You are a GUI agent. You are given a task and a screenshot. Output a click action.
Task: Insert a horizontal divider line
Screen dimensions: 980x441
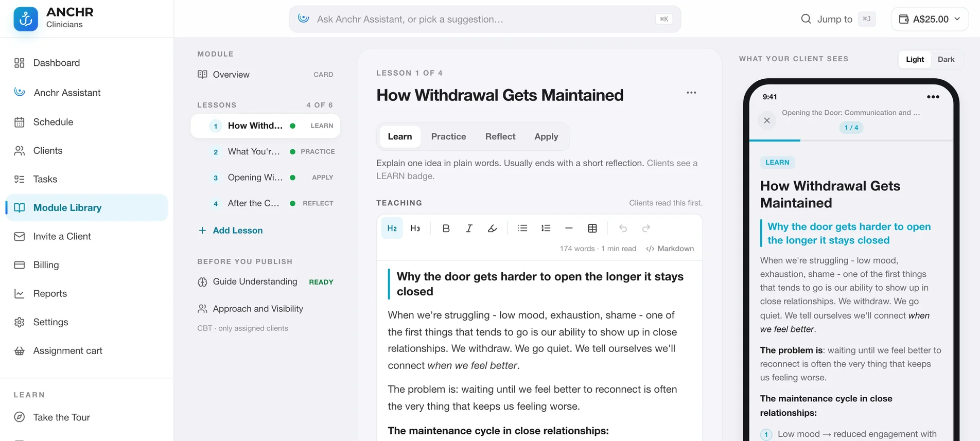(x=569, y=228)
